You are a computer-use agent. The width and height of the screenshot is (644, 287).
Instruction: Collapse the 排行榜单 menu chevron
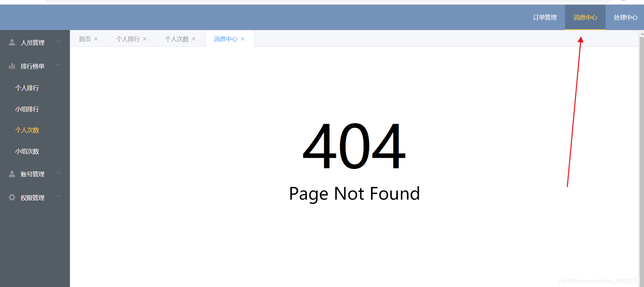tap(59, 65)
